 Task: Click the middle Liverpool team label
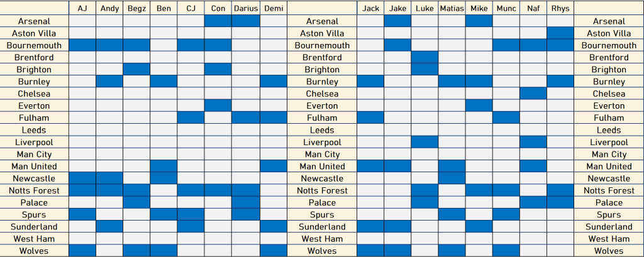click(x=322, y=142)
